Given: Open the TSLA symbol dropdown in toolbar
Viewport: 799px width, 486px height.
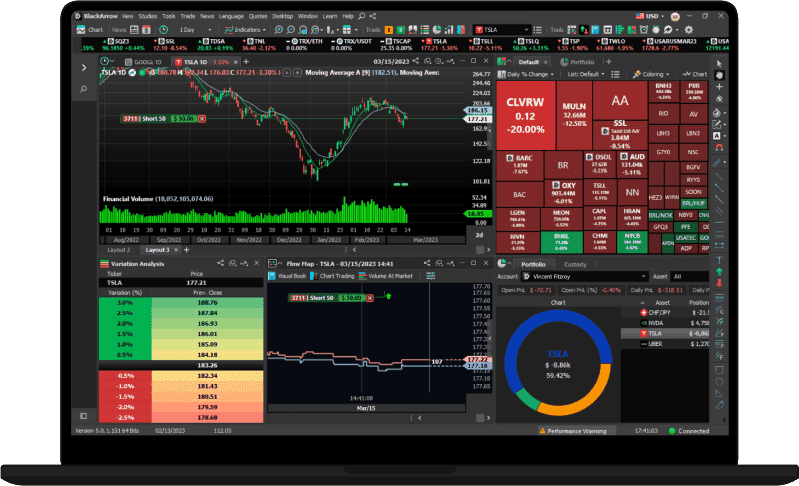Looking at the screenshot, I should coord(502,30).
